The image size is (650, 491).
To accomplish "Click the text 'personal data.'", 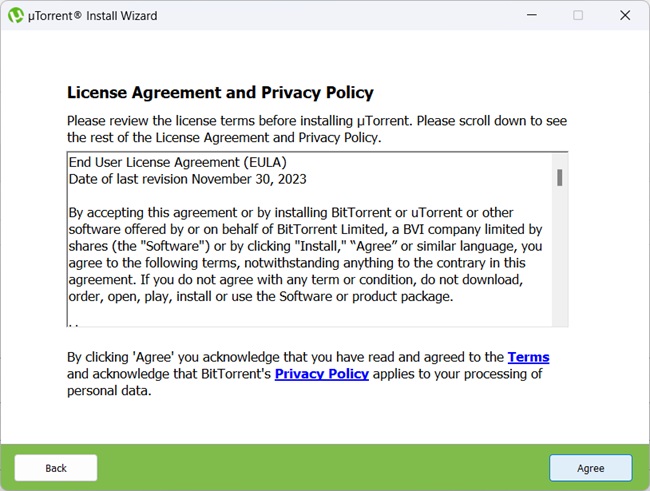I will 109,391.
